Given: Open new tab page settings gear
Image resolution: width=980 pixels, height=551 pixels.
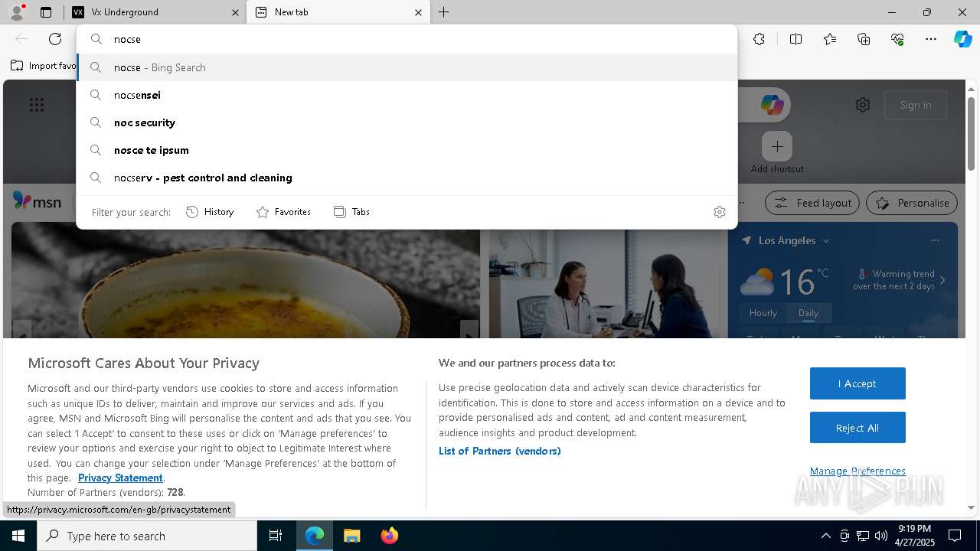Looking at the screenshot, I should (x=863, y=105).
